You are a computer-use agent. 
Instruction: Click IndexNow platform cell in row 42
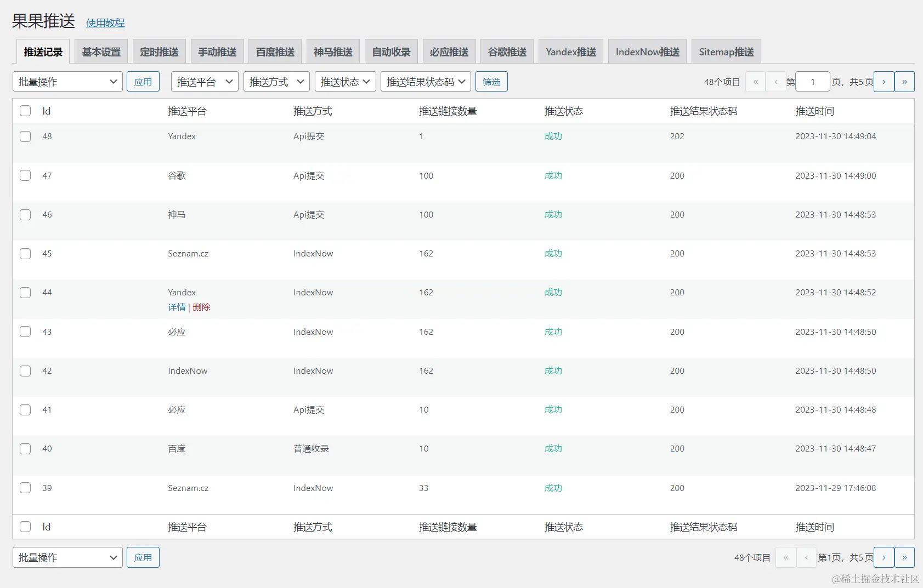point(188,370)
